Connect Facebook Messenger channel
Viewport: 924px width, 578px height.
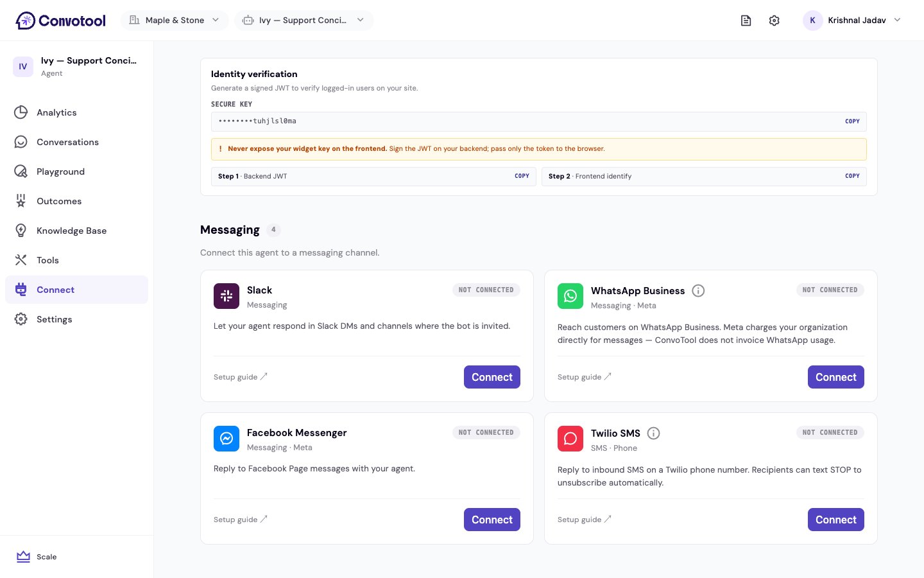(x=492, y=520)
